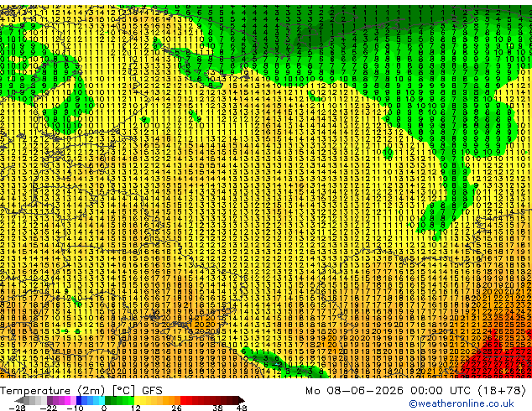Image resolution: width=532 pixels, height=411 pixels.
Task: Click the '(18+78)' forecast run text
Action: click(502, 391)
